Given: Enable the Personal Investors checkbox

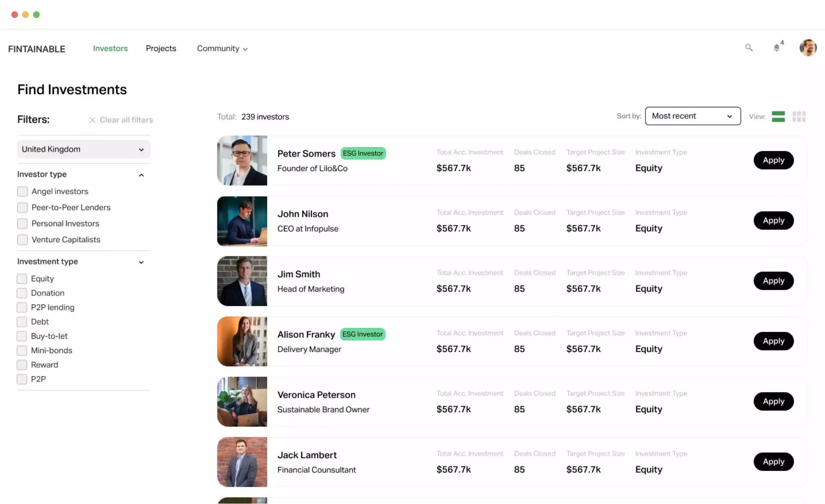Looking at the screenshot, I should pyautogui.click(x=23, y=223).
